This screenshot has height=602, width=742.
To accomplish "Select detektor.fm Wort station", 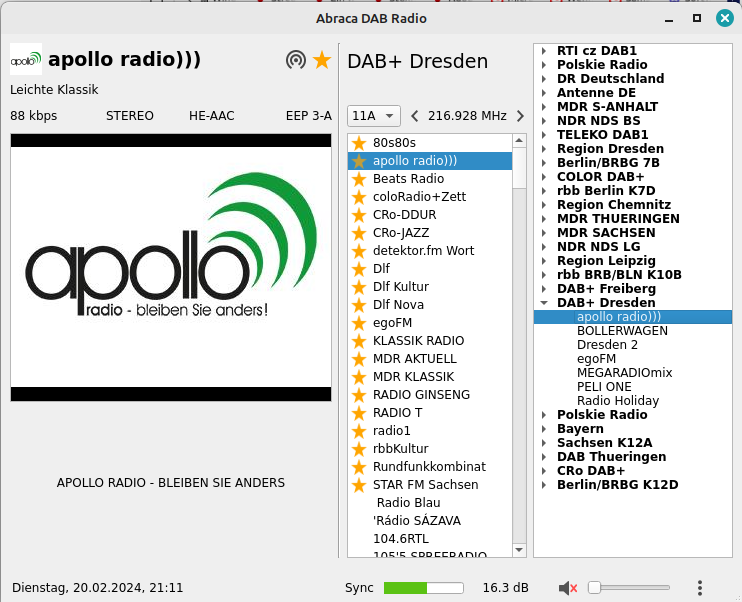I will (x=423, y=251).
